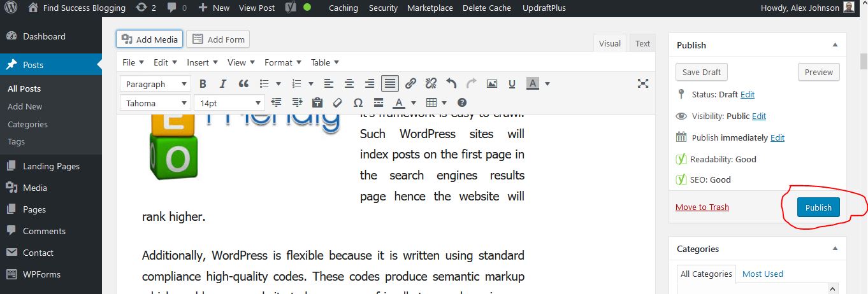Move the post to Trash
Viewport: 868px width, 294px height.
click(x=702, y=207)
